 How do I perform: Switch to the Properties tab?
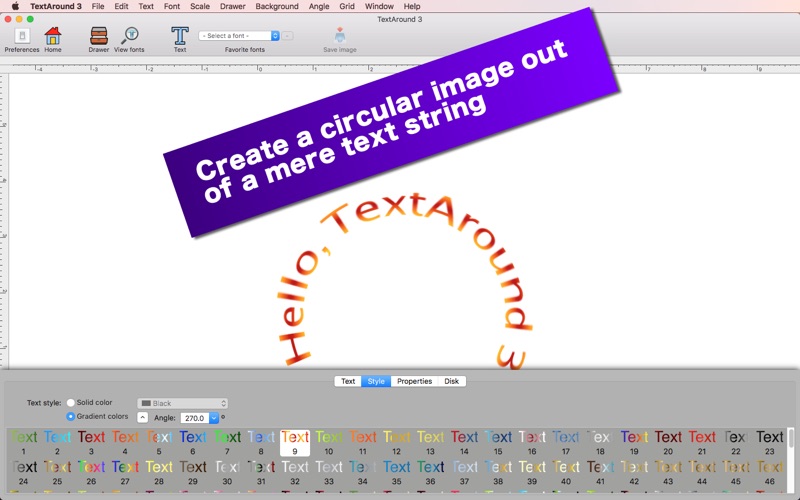(x=414, y=381)
